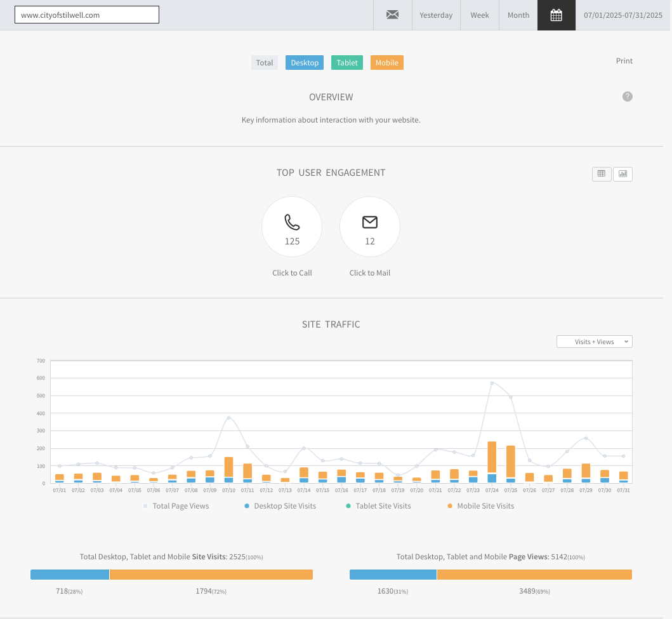Click the Click to Call phone icon
672x619 pixels.
coord(292,223)
